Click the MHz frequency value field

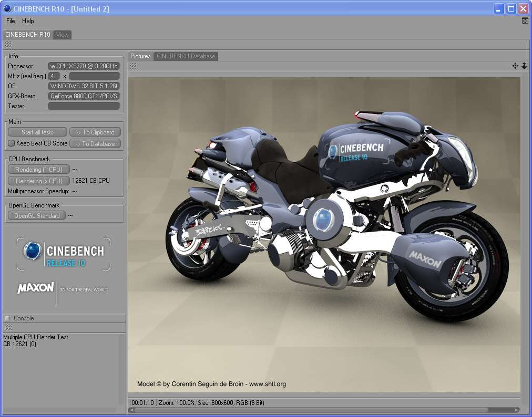[x=94, y=76]
